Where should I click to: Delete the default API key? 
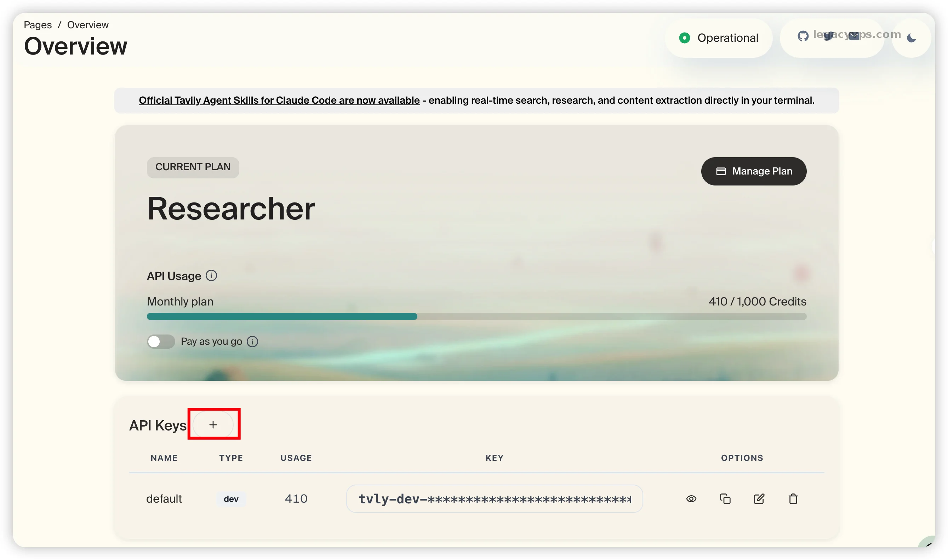[793, 498]
